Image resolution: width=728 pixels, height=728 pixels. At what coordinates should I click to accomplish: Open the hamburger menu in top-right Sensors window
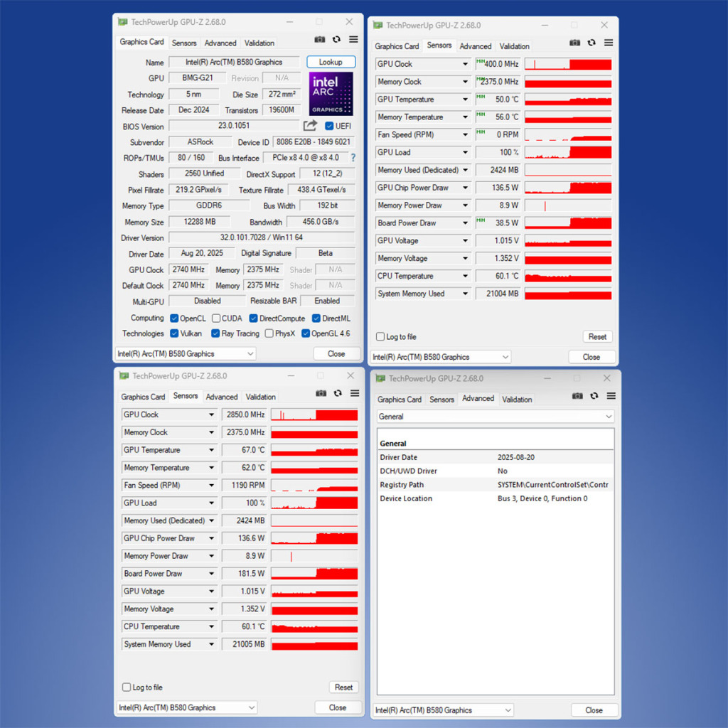coord(609,43)
